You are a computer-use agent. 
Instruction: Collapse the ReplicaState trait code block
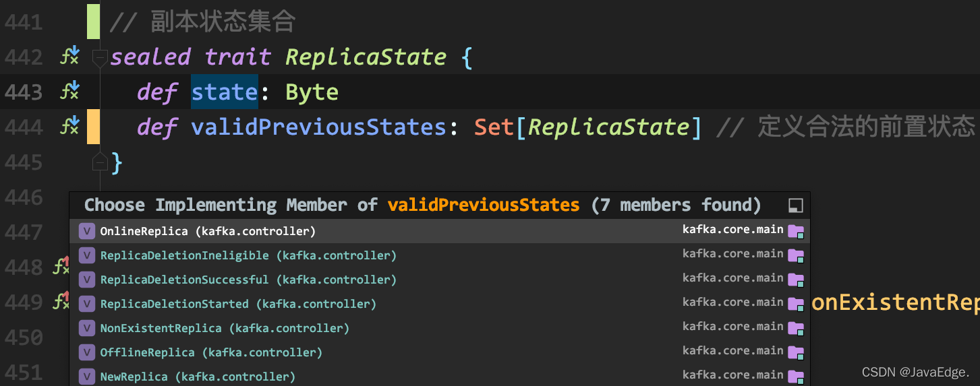[x=100, y=58]
